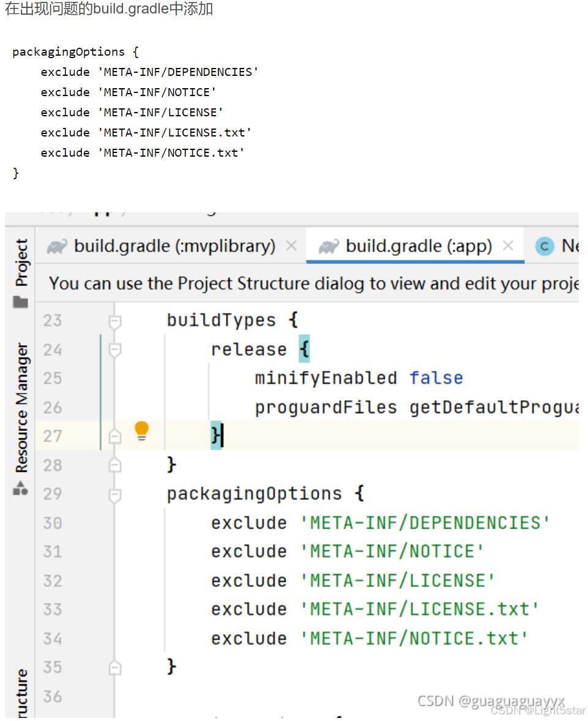Click the blue C class icon on the rightmost tab

[x=544, y=246]
